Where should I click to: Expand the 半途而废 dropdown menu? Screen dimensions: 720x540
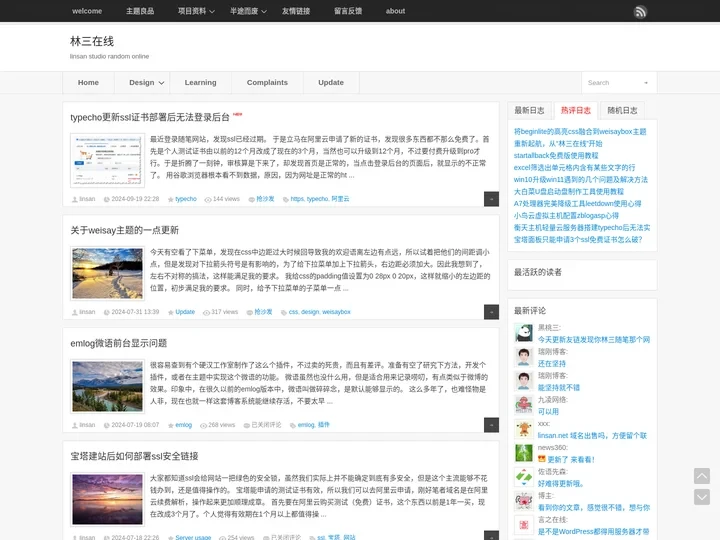coord(248,11)
